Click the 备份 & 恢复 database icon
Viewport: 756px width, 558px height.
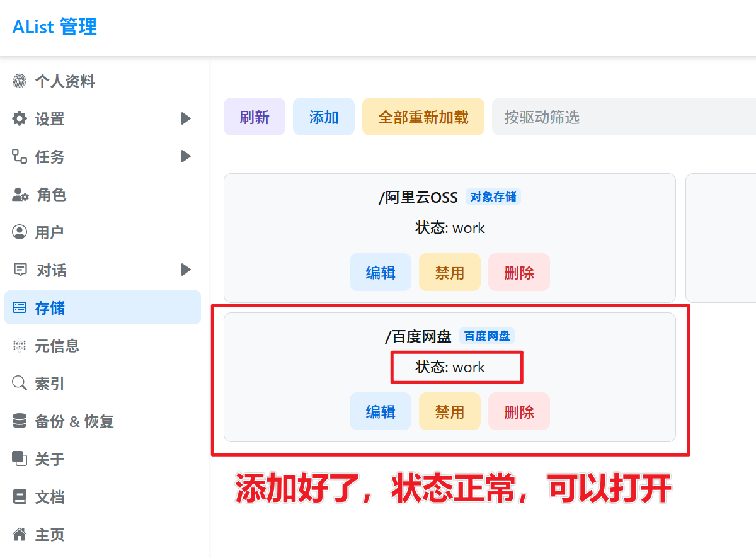tap(19, 421)
